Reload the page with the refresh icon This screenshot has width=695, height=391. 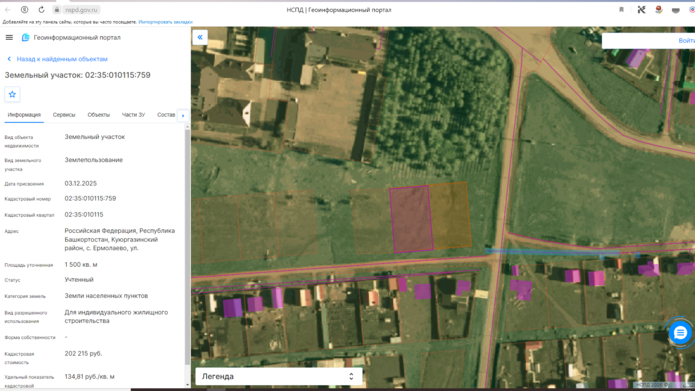[x=41, y=10]
